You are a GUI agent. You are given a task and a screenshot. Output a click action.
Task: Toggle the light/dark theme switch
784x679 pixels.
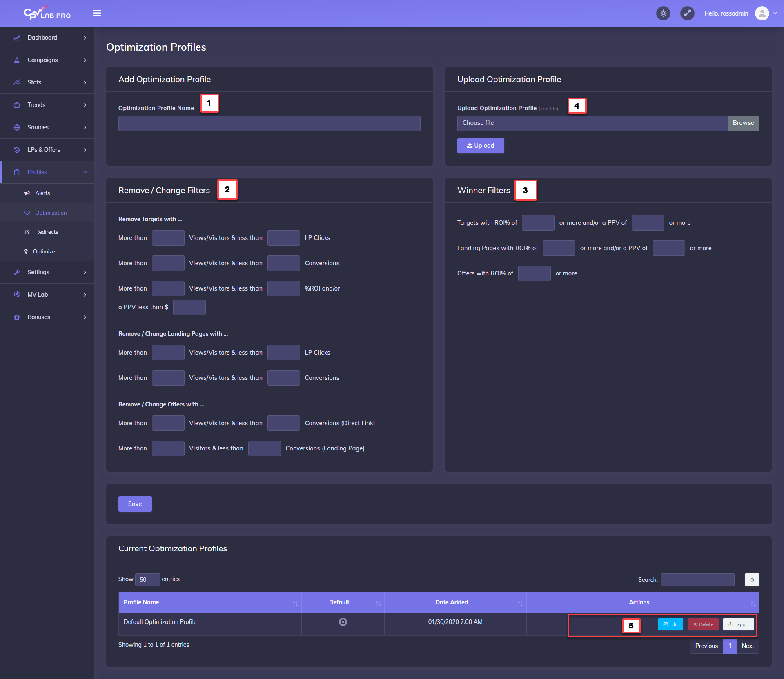point(663,13)
